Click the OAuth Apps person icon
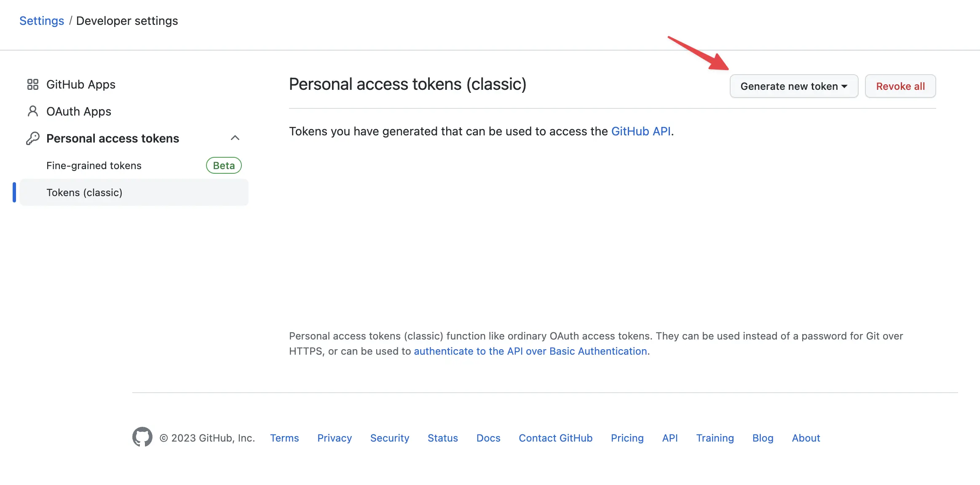 (x=32, y=111)
